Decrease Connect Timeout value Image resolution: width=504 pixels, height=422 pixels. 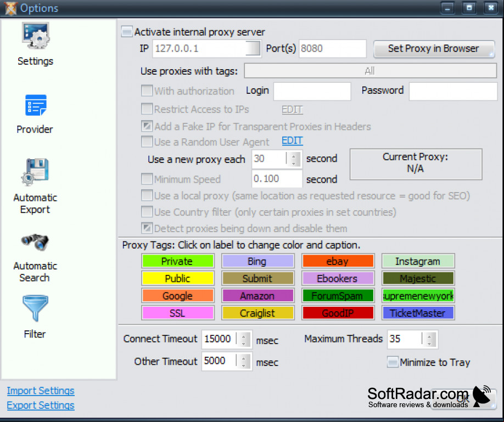coord(244,344)
